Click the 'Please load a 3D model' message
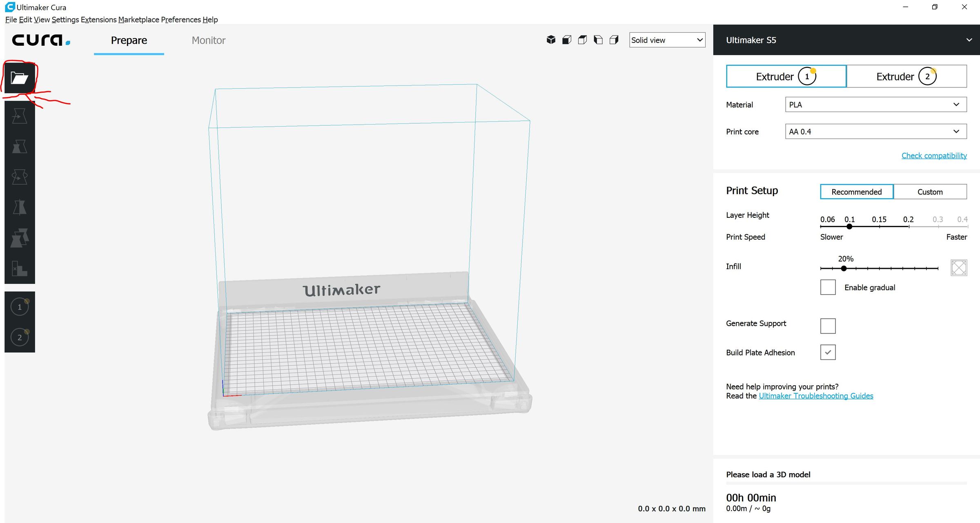 click(x=768, y=474)
